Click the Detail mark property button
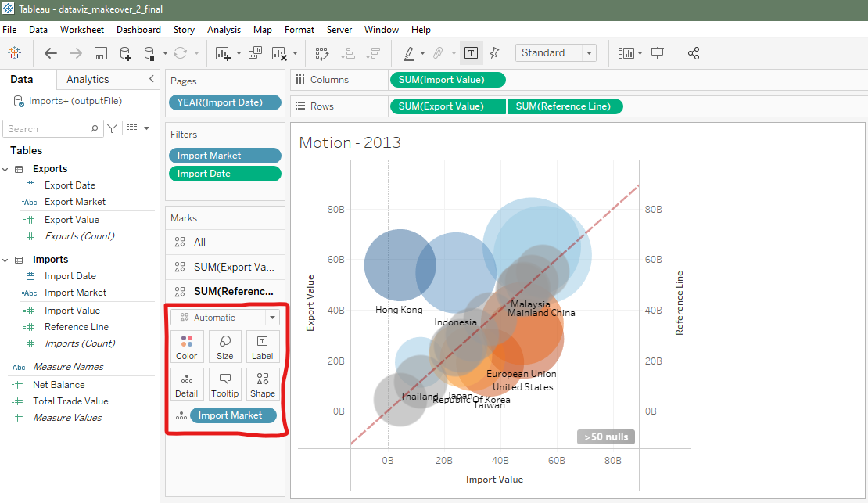 (x=187, y=384)
